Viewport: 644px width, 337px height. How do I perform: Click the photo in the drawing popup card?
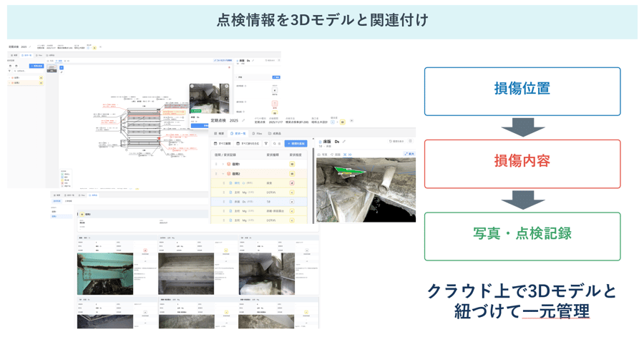(209, 99)
